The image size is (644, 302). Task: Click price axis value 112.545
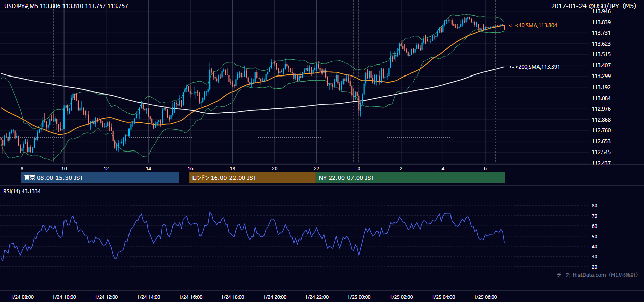[601, 153]
